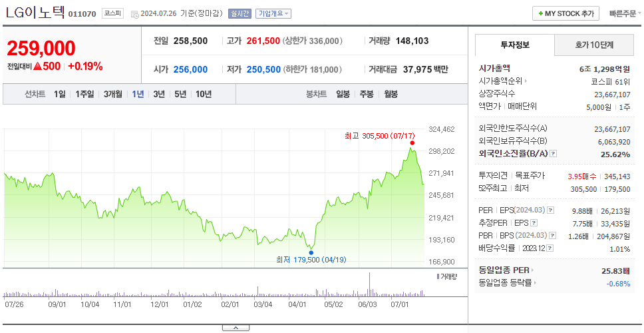Click the tall volume spike near 06/03
The image size is (644, 333).
click(369, 284)
